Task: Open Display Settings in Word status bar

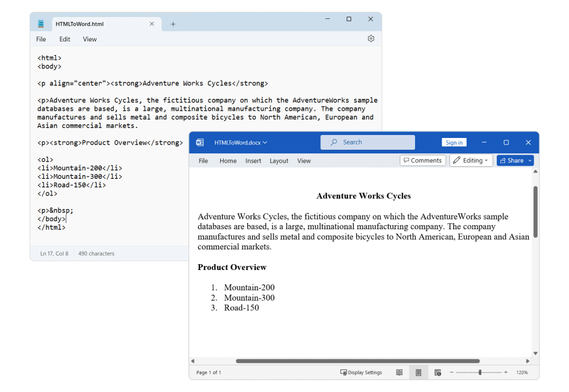Action: tap(361, 372)
